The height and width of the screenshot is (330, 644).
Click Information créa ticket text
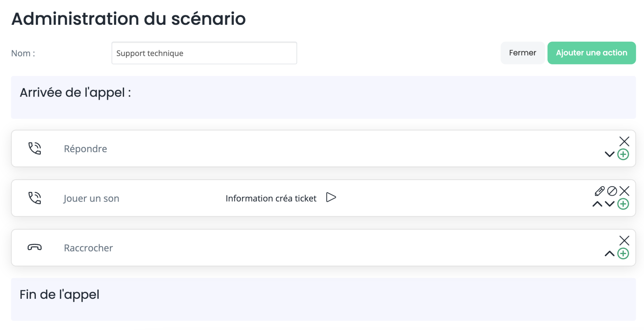click(271, 198)
